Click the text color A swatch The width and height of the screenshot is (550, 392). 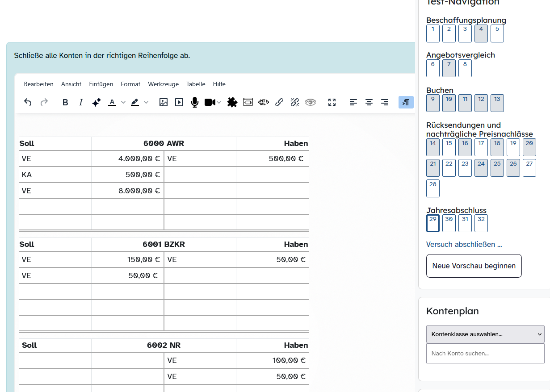(x=112, y=102)
